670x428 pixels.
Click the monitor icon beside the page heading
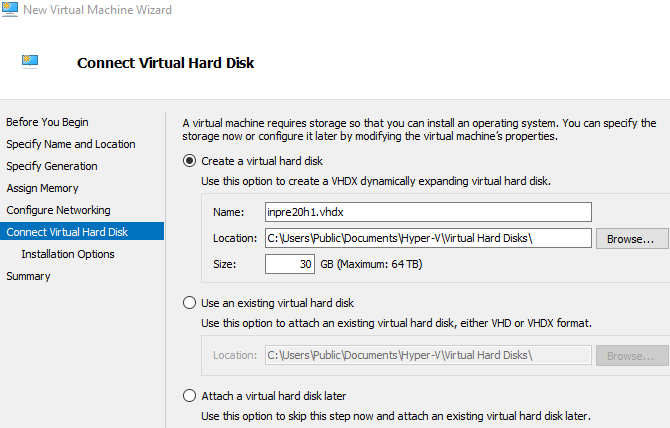30,61
